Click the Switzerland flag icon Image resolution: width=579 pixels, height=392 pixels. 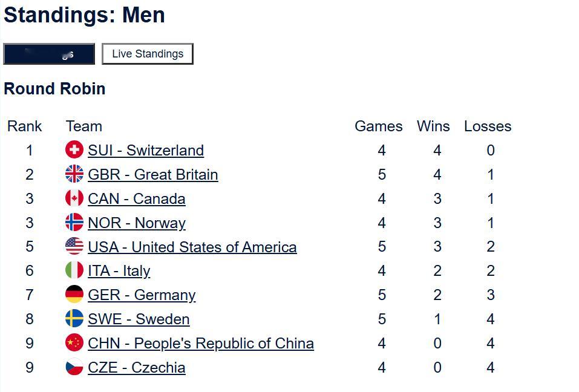[74, 150]
